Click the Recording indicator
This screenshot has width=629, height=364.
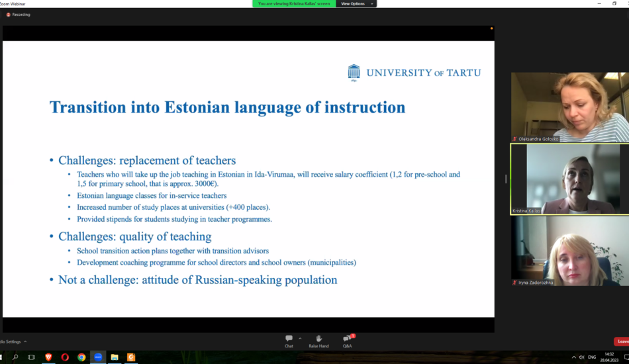[19, 15]
